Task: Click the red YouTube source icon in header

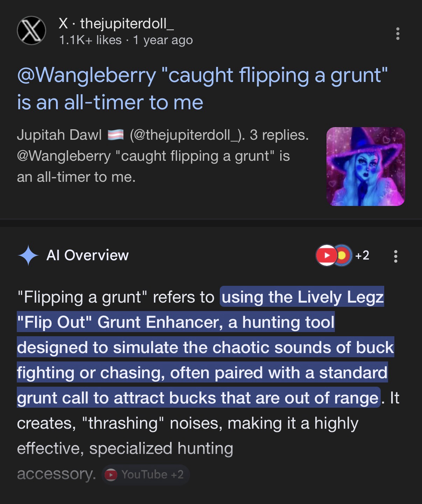Action: click(326, 255)
